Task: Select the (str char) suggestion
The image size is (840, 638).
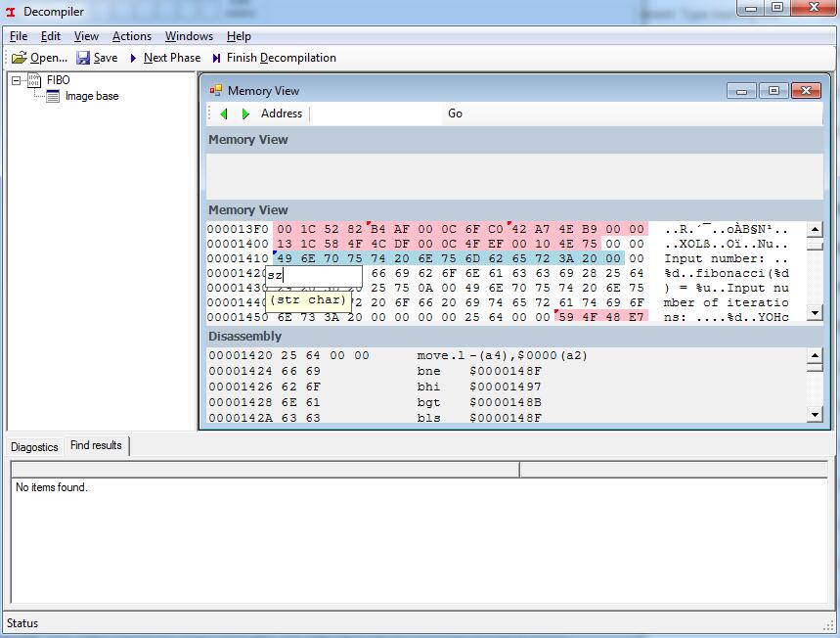Action: (x=308, y=299)
